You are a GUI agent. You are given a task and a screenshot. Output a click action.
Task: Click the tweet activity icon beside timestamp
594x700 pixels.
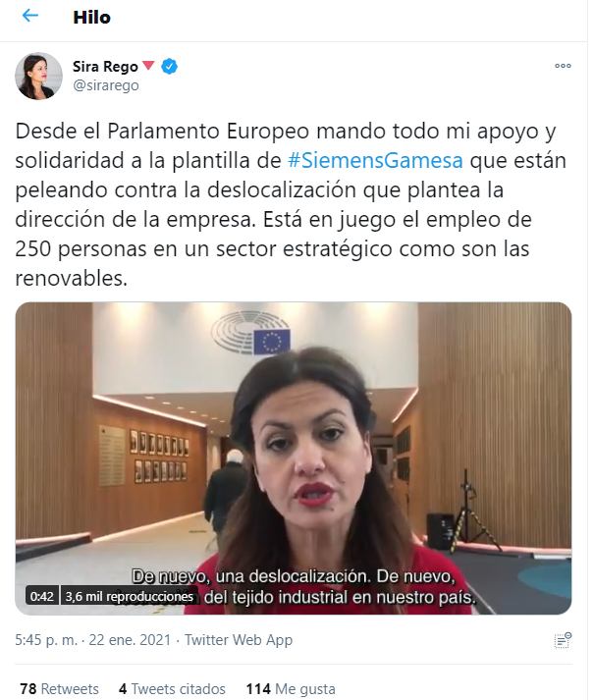coord(563,640)
